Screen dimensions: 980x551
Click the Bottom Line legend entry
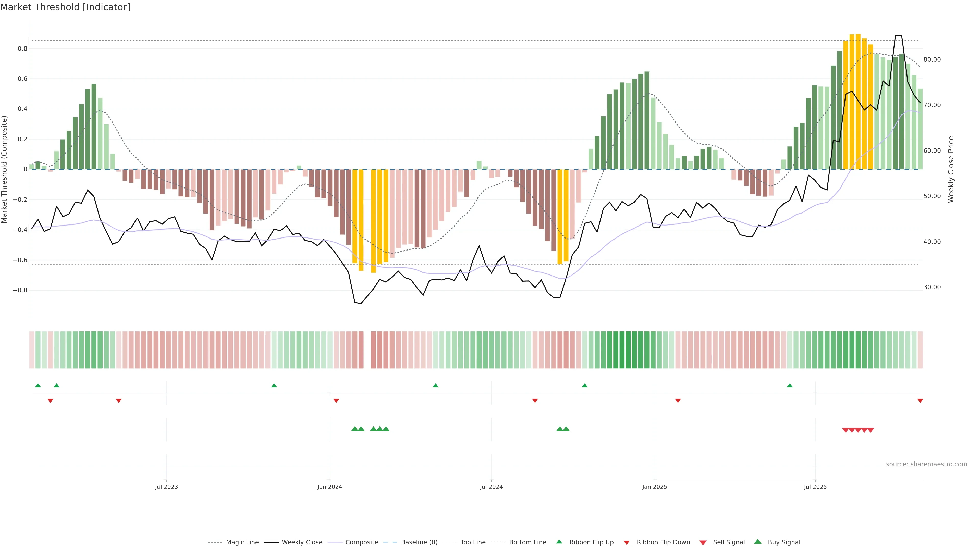click(x=527, y=542)
